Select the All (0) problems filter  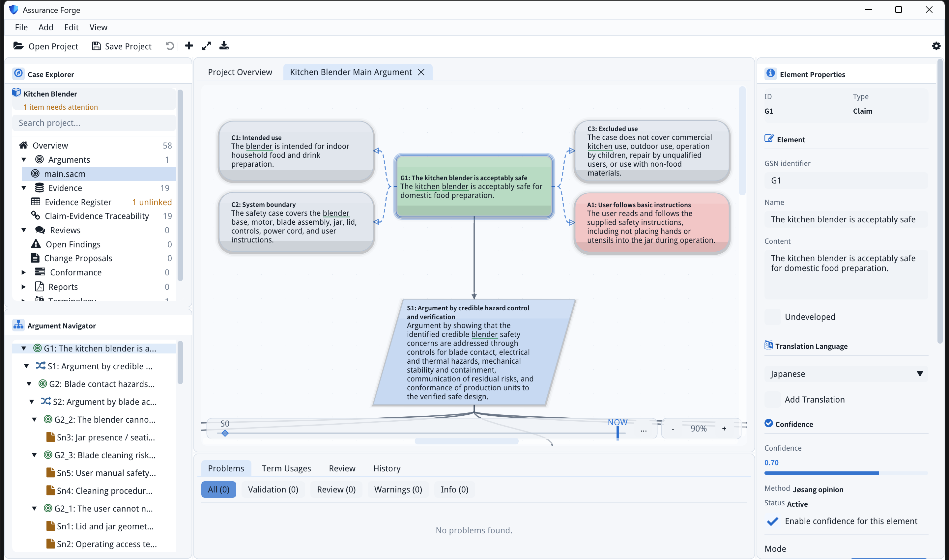[218, 490]
